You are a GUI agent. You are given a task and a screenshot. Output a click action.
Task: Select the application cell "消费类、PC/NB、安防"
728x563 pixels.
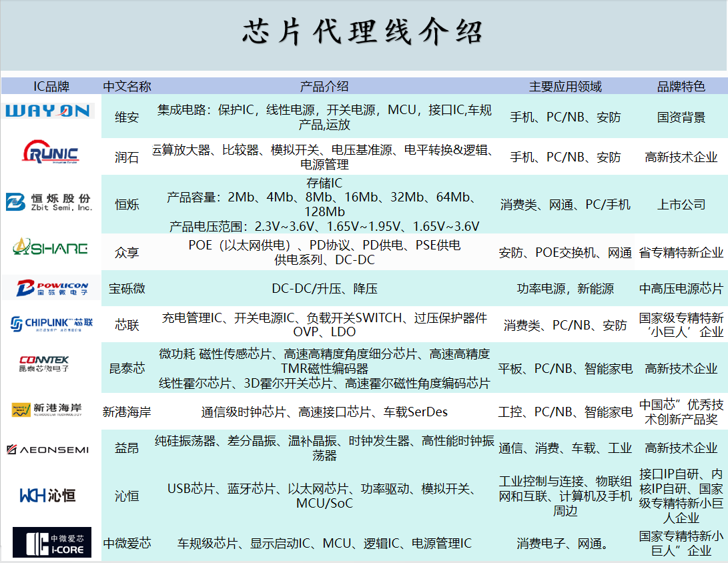tap(565, 326)
